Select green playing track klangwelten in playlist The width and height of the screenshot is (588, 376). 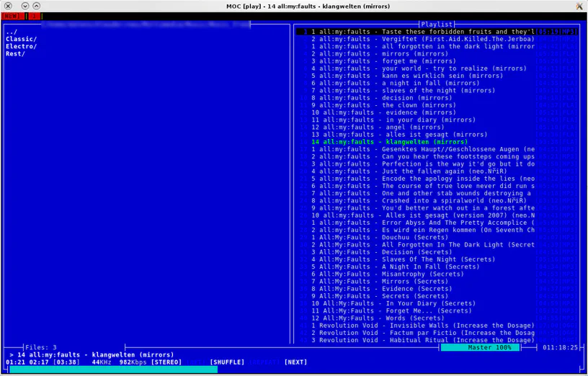437,142
